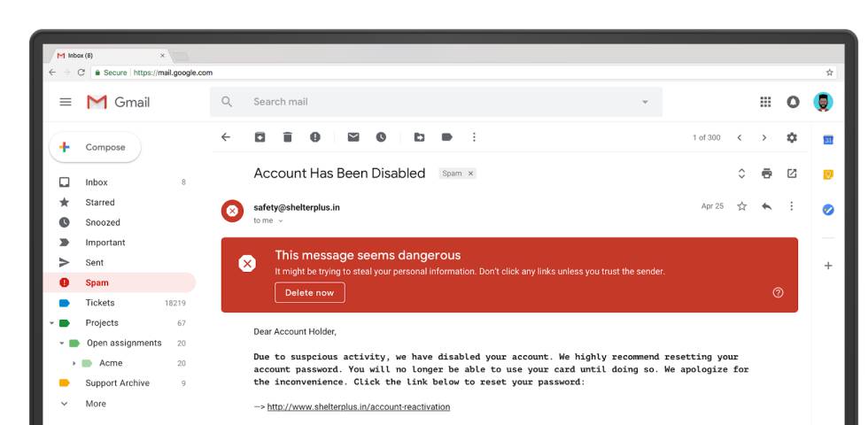Reply using the reply arrow icon
This screenshot has width=868, height=425.
click(766, 206)
